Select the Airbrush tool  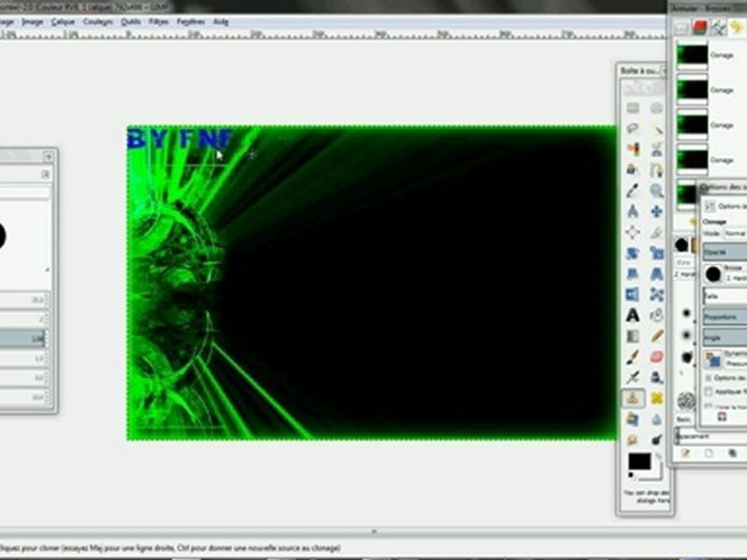click(x=633, y=378)
